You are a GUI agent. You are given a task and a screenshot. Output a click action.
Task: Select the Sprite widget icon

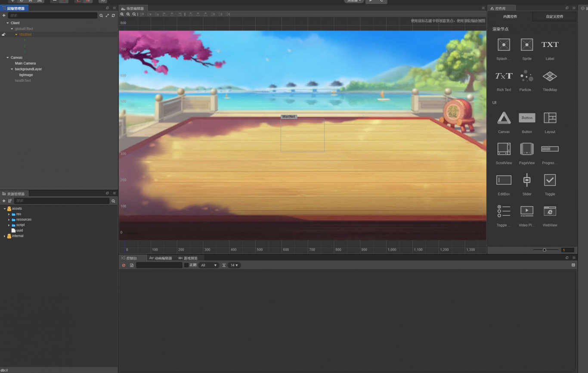point(527,45)
